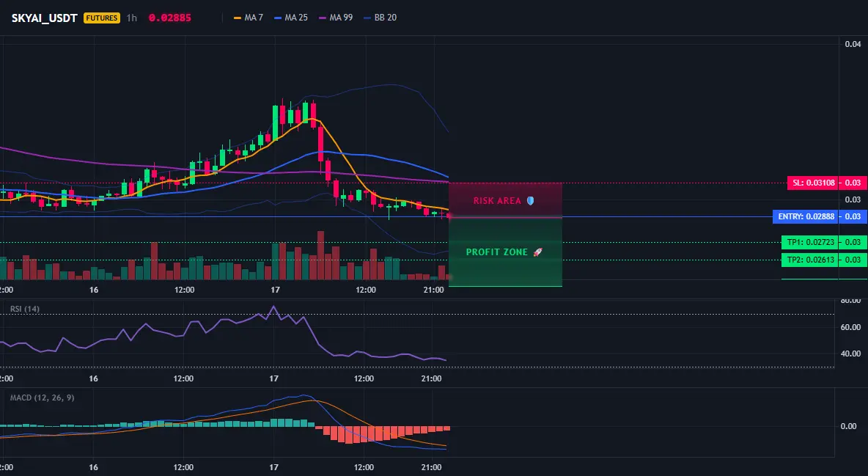Click the MACD (12, 26, 9) indicator label
Screen dimensions: 868x476
[42, 398]
